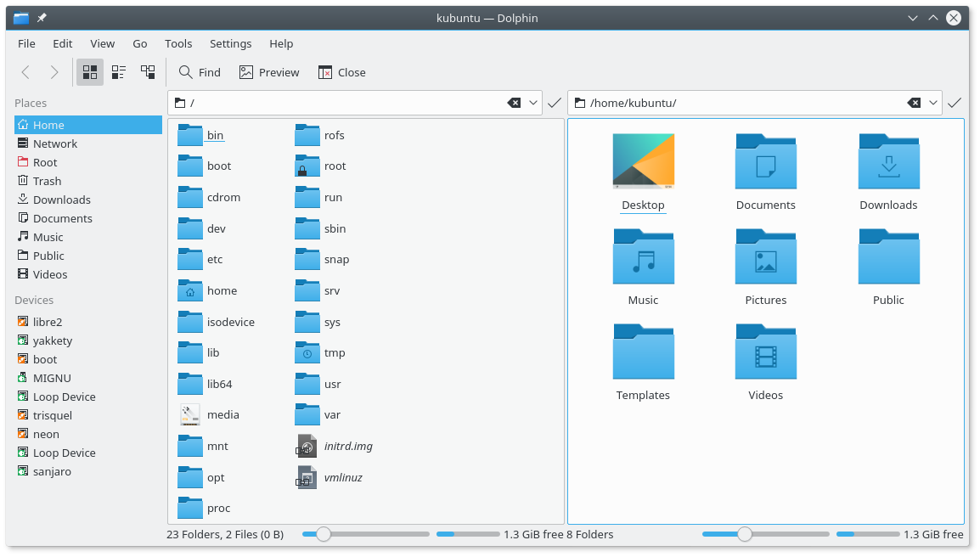The image size is (980, 557).
Task: Confirm left location with checkmark
Action: pyautogui.click(x=554, y=102)
